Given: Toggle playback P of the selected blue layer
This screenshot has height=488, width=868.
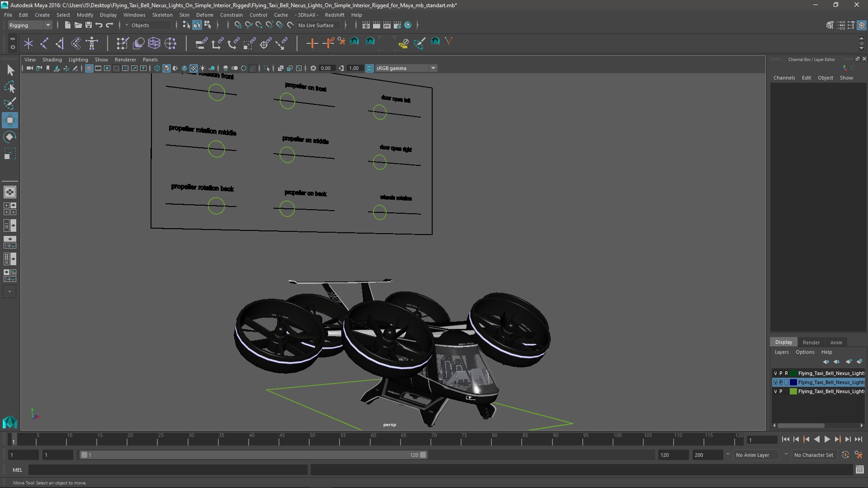Looking at the screenshot, I should pos(781,382).
